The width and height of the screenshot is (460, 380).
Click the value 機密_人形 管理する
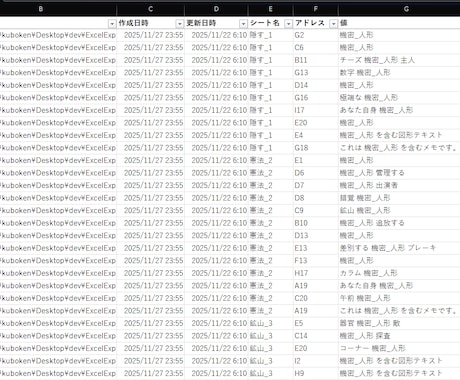[372, 173]
